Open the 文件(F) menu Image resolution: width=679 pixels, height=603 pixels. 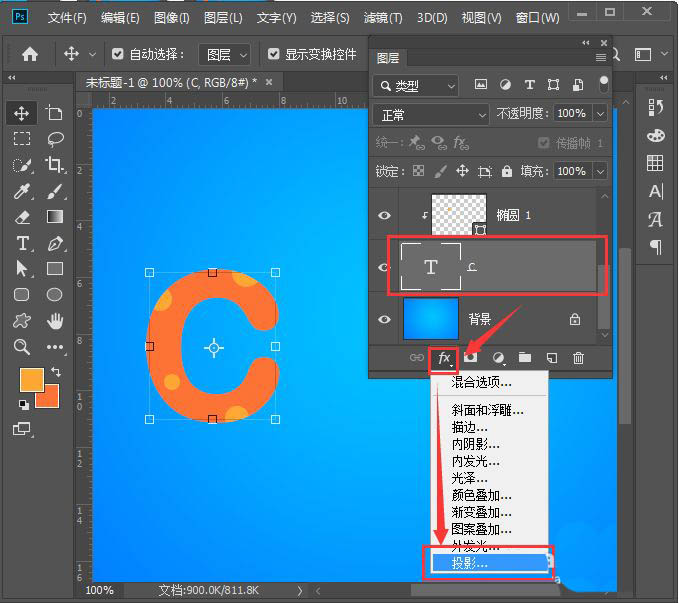(x=67, y=18)
